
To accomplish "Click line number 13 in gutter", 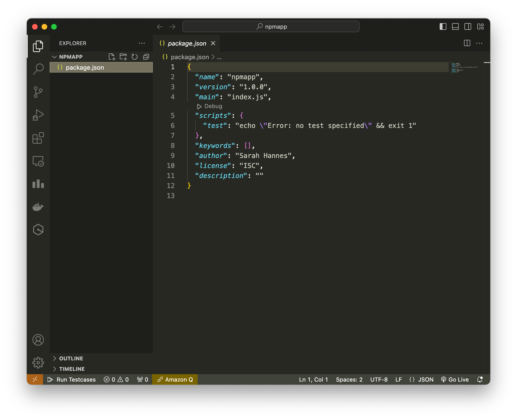I will (171, 196).
